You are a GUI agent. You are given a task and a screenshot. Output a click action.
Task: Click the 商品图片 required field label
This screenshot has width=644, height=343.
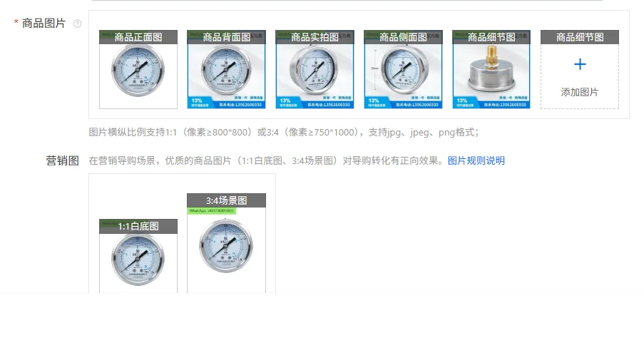pos(44,24)
